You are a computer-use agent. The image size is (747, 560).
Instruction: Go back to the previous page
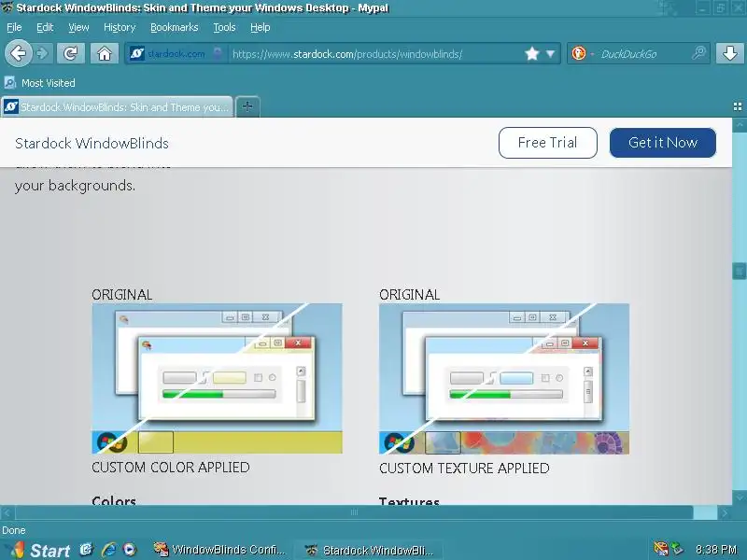click(18, 53)
